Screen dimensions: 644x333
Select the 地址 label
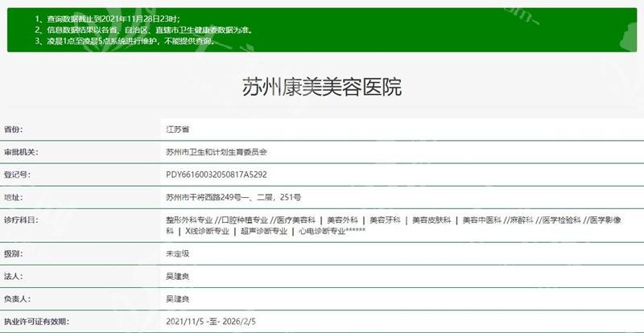[x=13, y=198]
